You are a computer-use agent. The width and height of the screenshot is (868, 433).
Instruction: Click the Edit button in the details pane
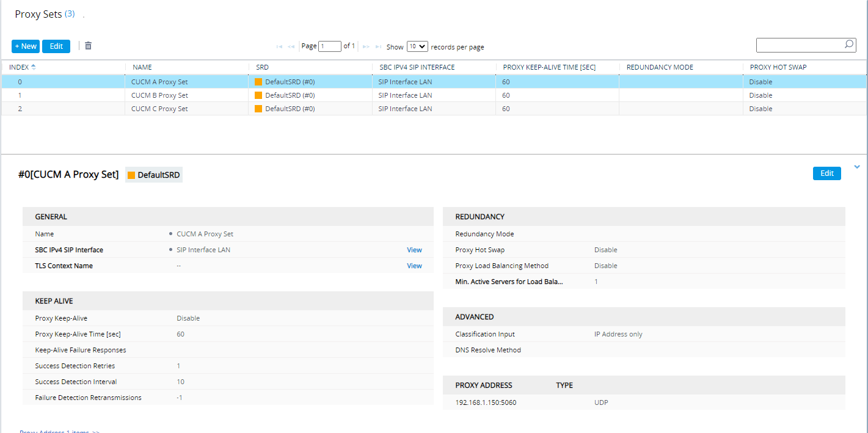pyautogui.click(x=827, y=173)
